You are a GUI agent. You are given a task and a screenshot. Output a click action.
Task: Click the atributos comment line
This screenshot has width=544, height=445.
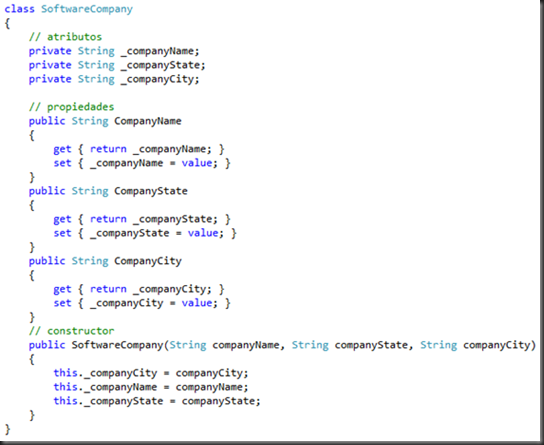pyautogui.click(x=65, y=37)
